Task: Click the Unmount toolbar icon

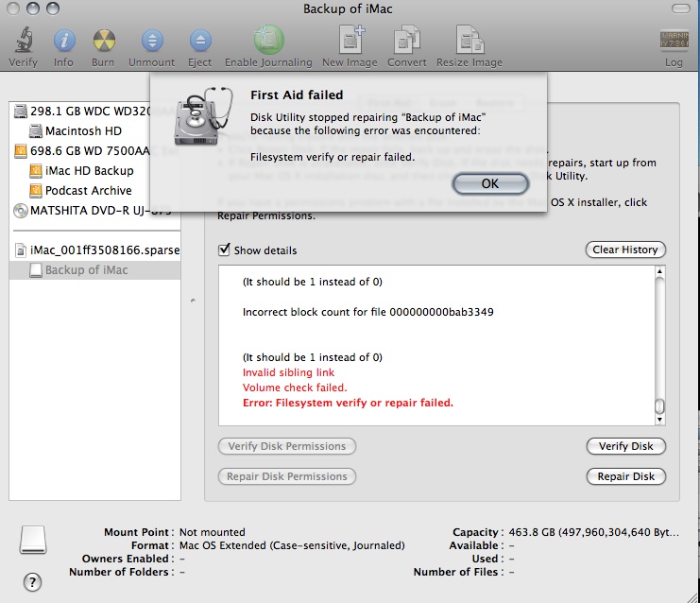Action: pos(152,42)
